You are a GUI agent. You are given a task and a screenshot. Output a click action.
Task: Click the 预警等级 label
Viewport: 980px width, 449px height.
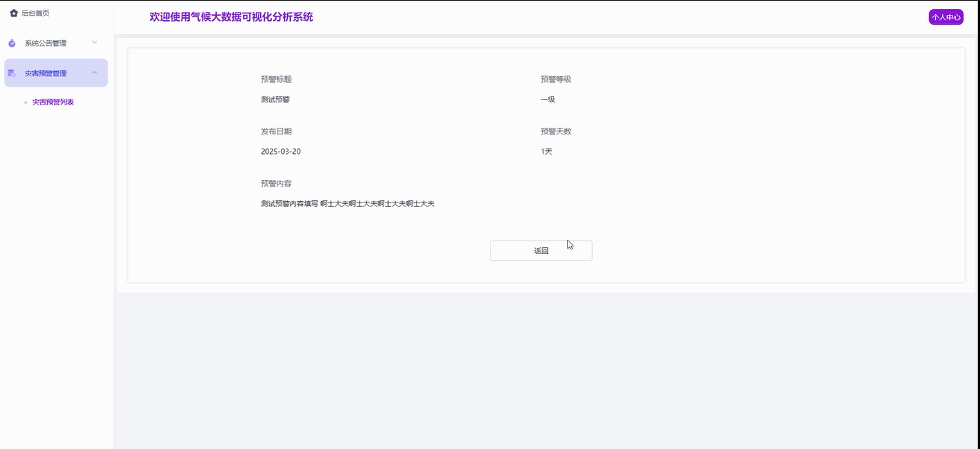[556, 79]
